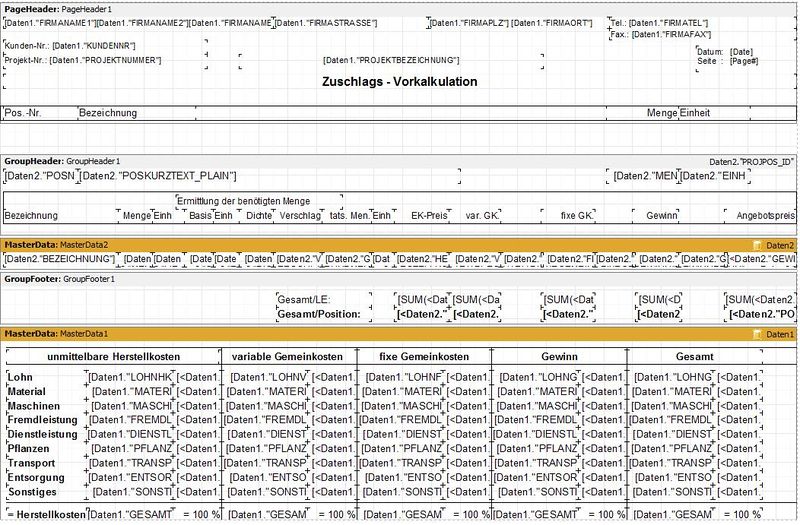Select the Daten1 LOHNV field under variable Gemeinkosten
The width and height of the screenshot is (800, 525).
pyautogui.click(x=269, y=378)
